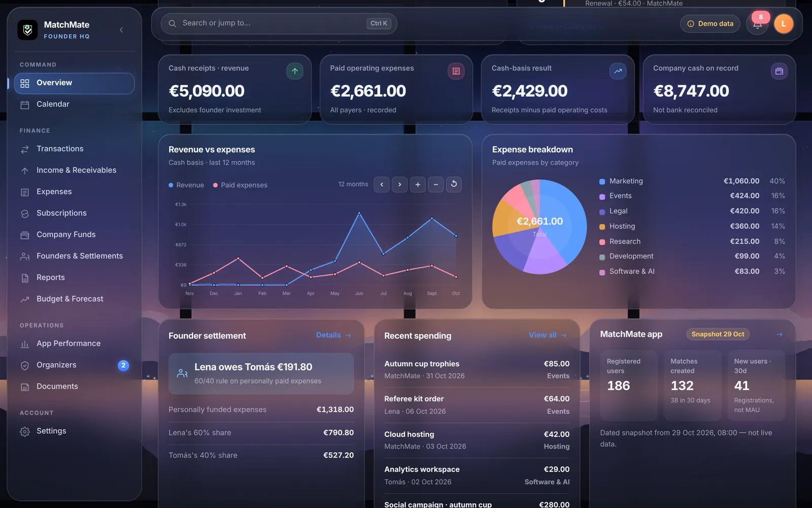Collapse the sidebar with the chevron
Viewport: 812px width, 508px height.
121,30
